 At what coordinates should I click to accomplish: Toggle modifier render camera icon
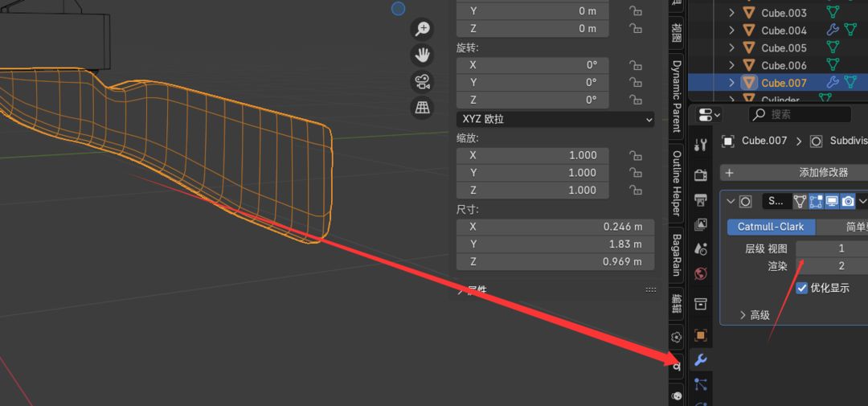click(848, 201)
